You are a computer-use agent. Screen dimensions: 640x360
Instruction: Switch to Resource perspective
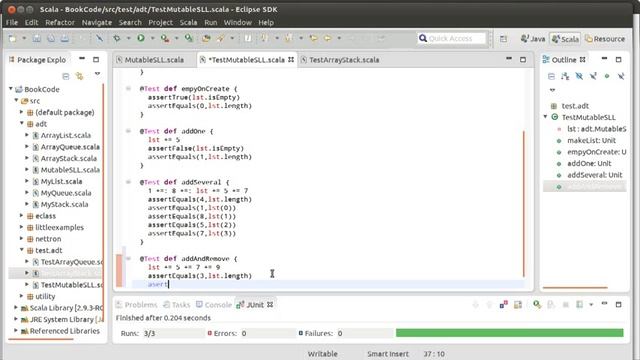coord(605,39)
